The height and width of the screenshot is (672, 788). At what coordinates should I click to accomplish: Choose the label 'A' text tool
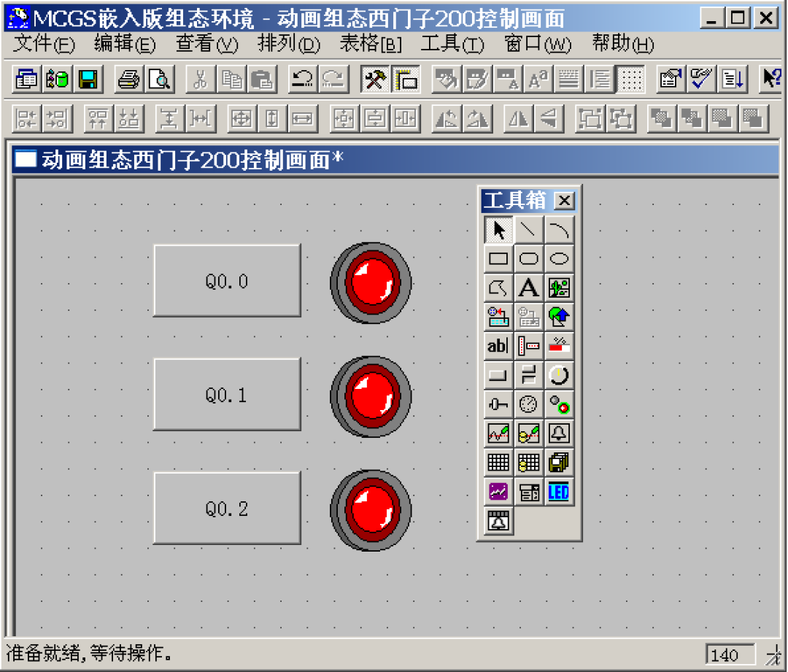click(528, 288)
